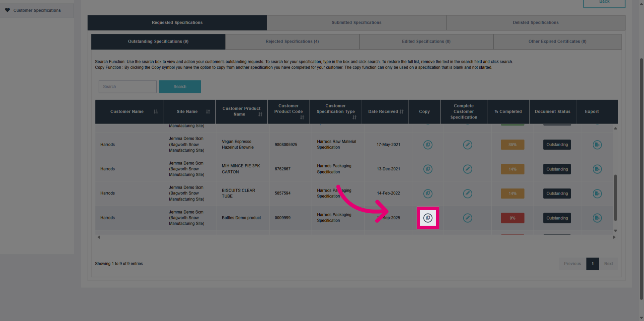Image resolution: width=644 pixels, height=321 pixels.
Task: Export the Vegan Espresso Hazelnut Brownie specification
Action: (x=597, y=145)
